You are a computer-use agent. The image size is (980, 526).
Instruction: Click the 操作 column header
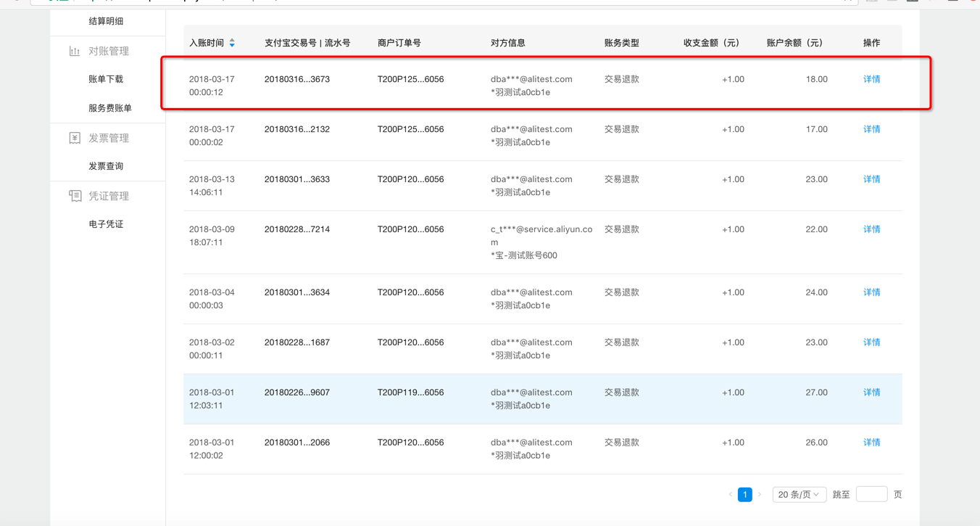click(872, 43)
